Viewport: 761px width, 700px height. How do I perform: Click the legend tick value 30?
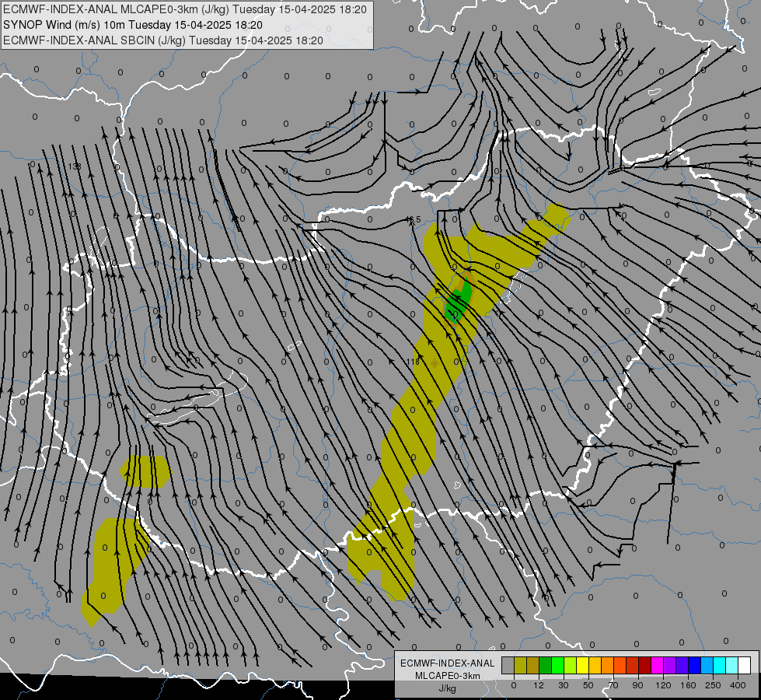click(564, 685)
